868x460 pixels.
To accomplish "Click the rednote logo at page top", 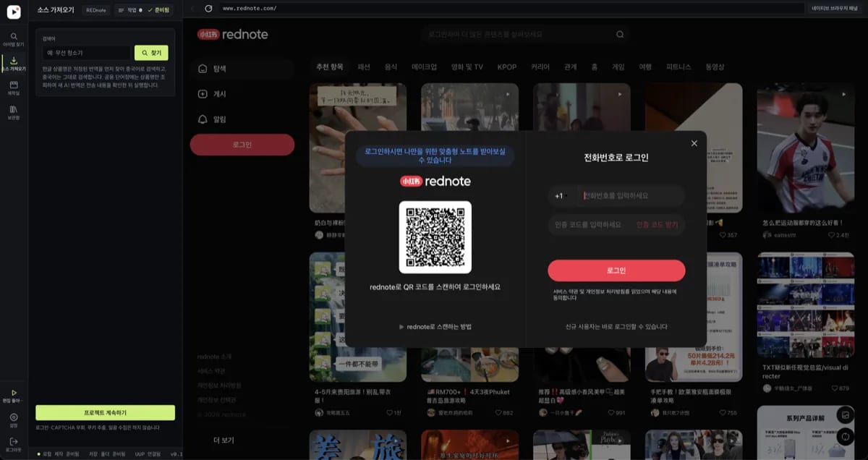I will 232,34.
